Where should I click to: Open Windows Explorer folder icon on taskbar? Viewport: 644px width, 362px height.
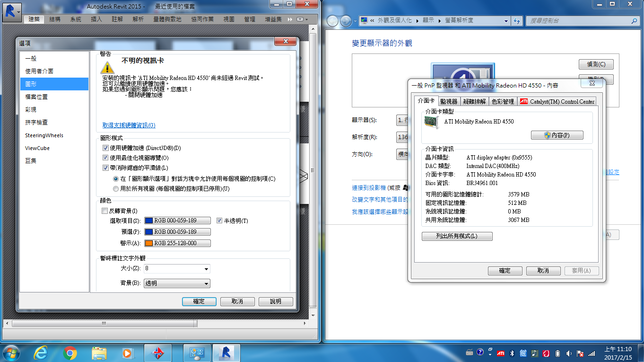click(x=99, y=353)
